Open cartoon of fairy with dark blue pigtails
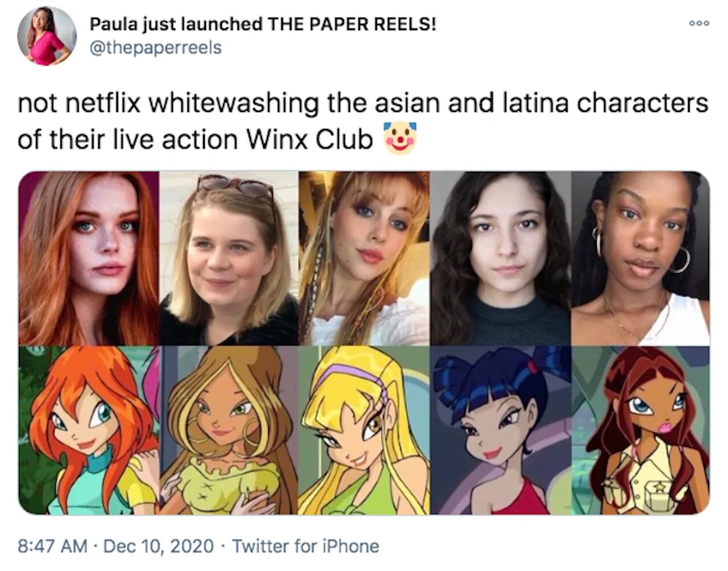Image resolution: width=728 pixels, height=571 pixels. pyautogui.click(x=500, y=430)
